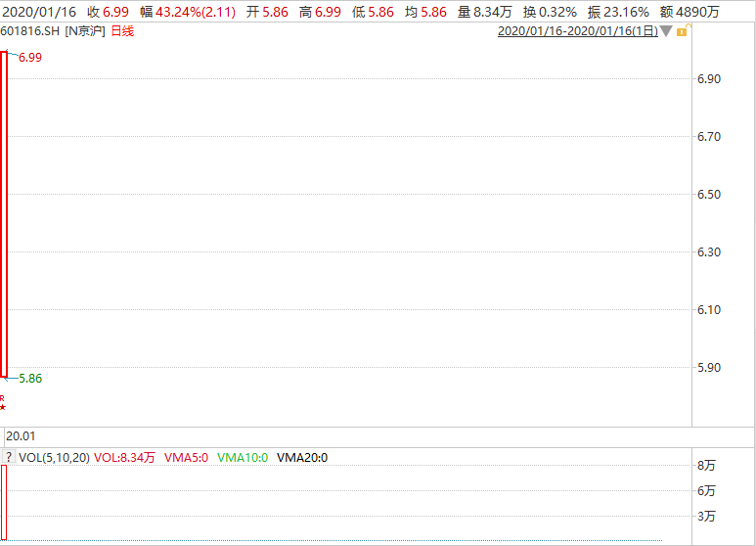Click the 换 0.32% turnover rate
Viewport: 756px width, 546px height.
click(x=550, y=12)
